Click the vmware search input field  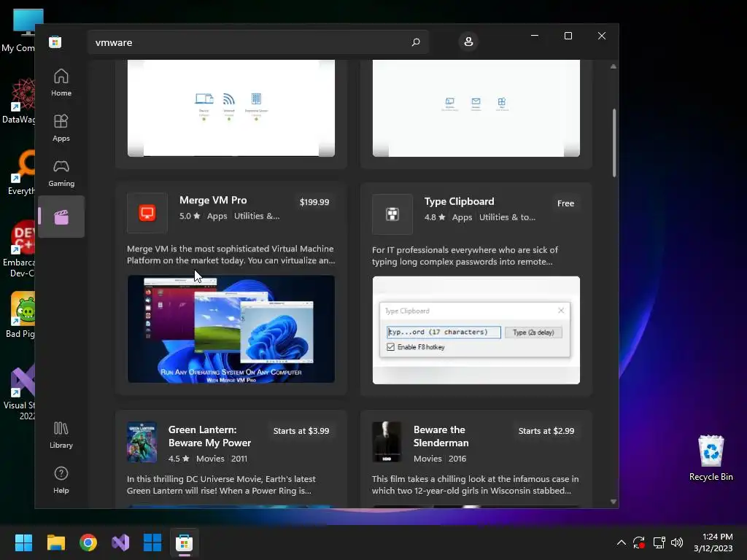258,42
